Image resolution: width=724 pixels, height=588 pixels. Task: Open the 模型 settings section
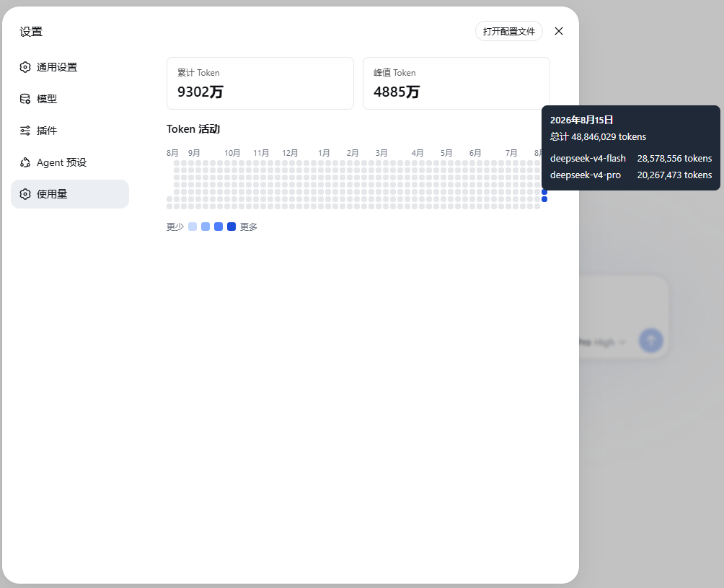click(70, 99)
